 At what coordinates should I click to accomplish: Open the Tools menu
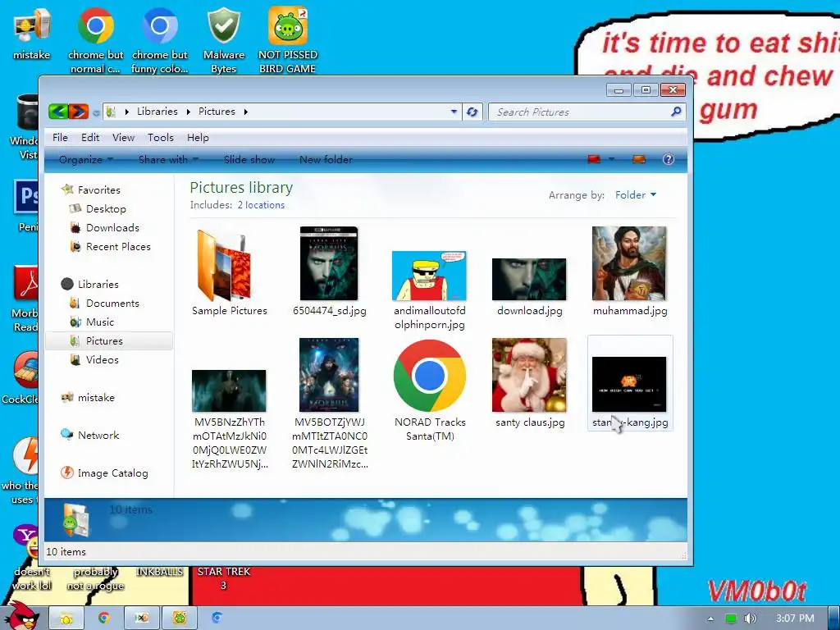[x=161, y=138]
